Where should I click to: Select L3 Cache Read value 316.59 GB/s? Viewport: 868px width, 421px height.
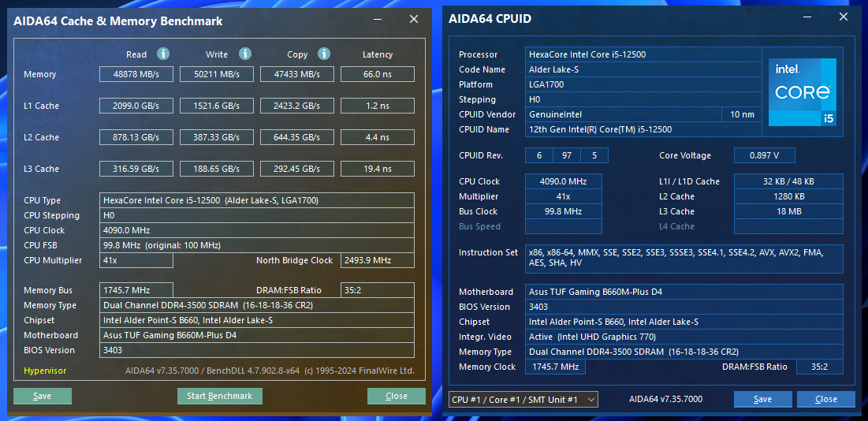point(136,169)
